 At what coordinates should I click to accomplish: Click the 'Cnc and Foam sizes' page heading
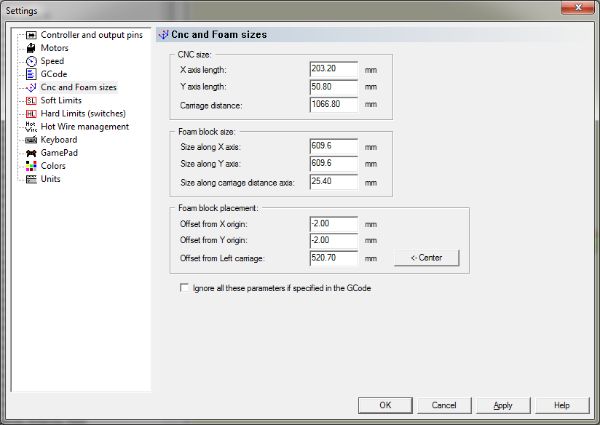(219, 35)
